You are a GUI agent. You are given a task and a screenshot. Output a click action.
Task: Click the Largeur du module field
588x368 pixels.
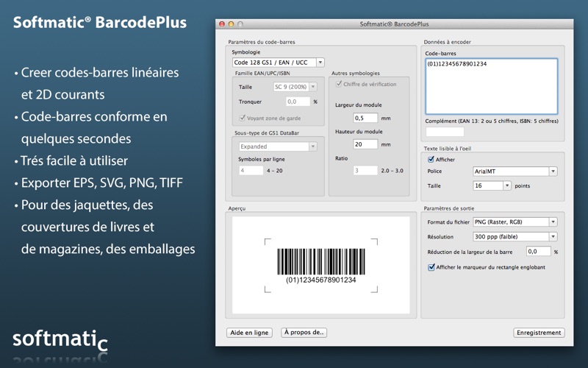coord(365,118)
